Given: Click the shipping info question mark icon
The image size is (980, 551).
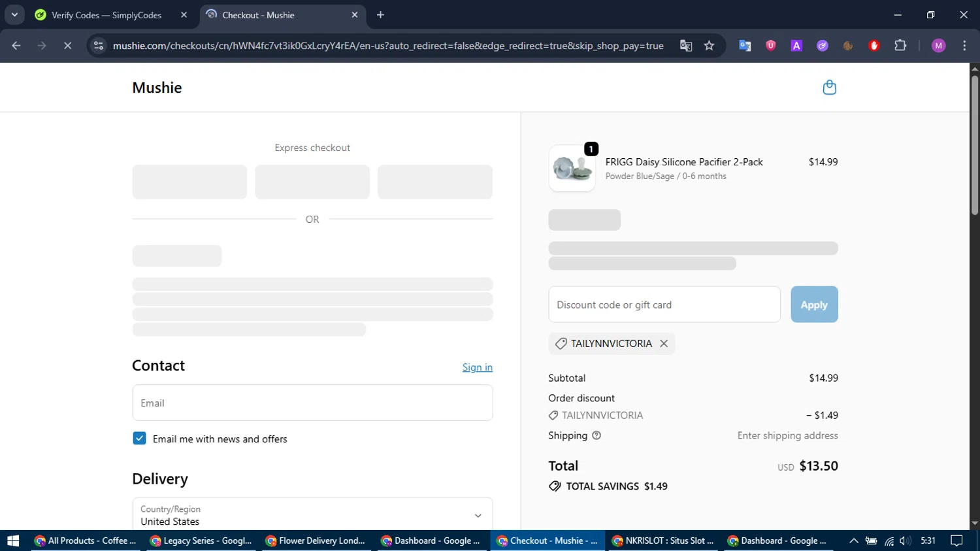Looking at the screenshot, I should click(596, 435).
